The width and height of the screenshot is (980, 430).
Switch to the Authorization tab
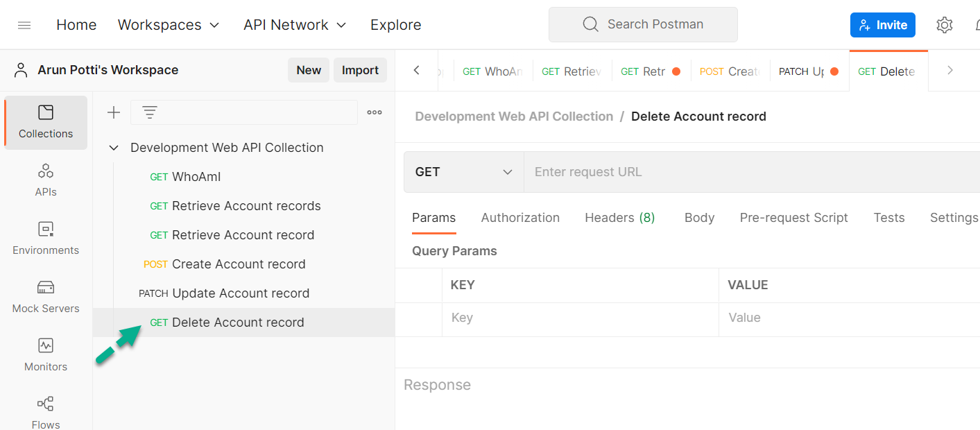(520, 218)
